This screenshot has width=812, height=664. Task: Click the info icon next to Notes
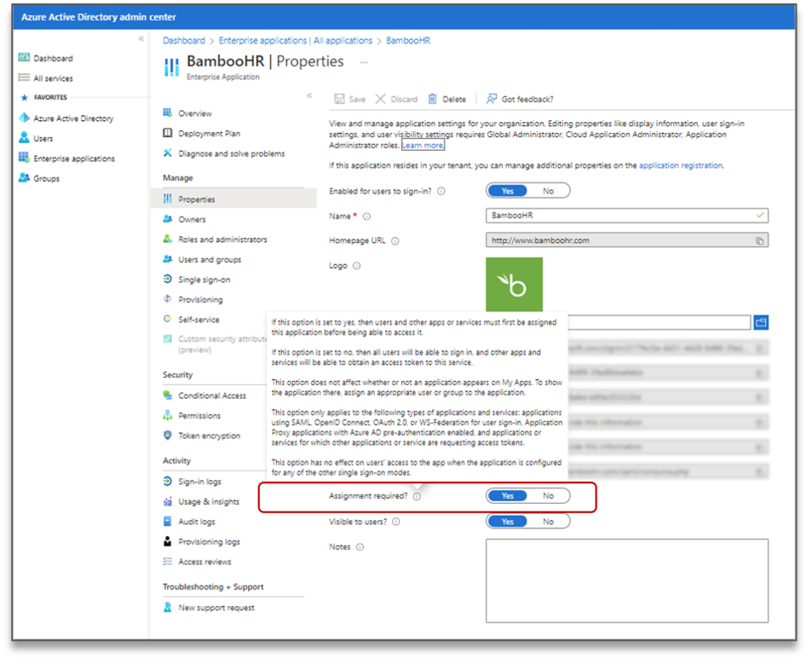(360, 547)
